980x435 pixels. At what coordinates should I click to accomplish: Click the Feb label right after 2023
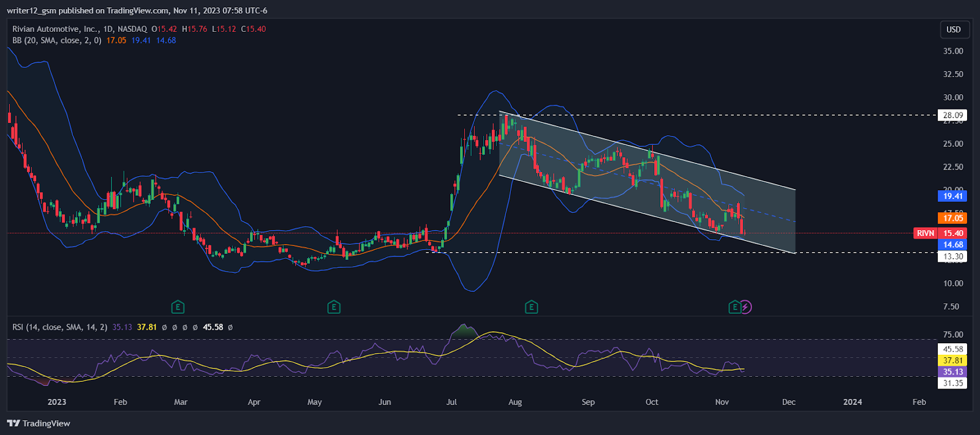click(121, 402)
